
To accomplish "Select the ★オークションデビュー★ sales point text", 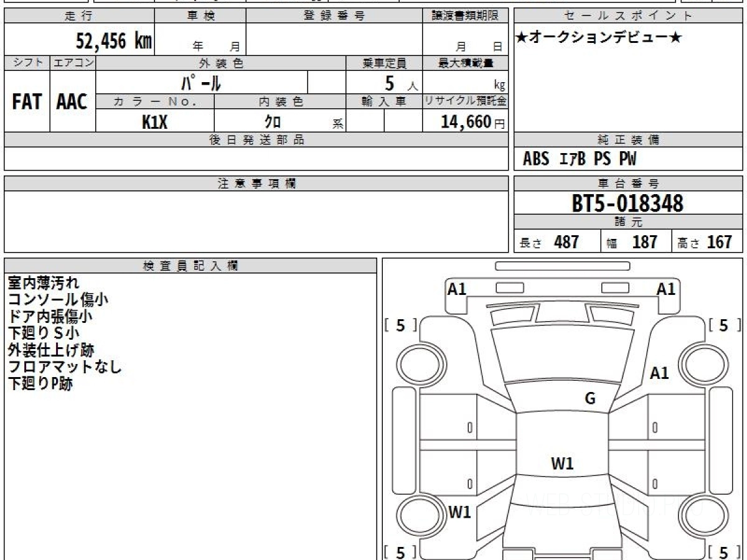I will point(599,38).
